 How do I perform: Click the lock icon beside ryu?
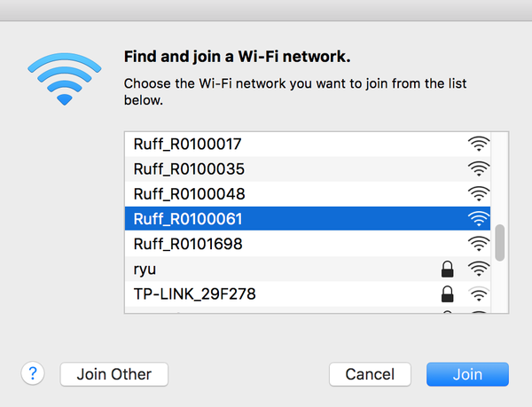pos(447,268)
